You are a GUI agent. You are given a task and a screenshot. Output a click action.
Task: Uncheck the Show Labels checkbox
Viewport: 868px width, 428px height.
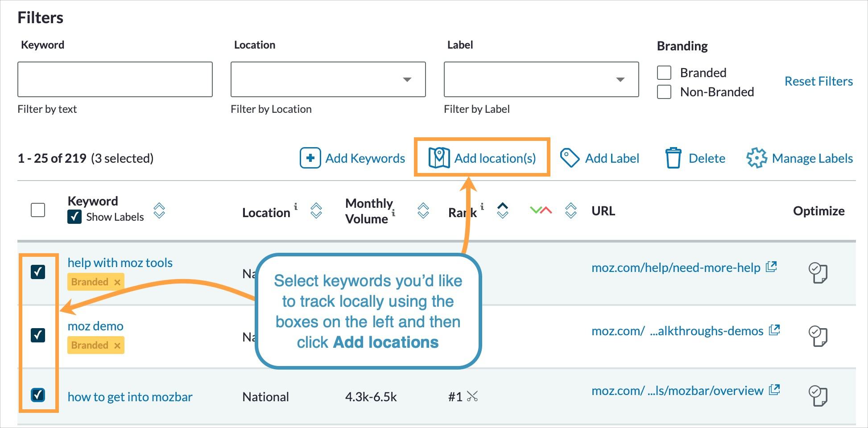point(75,217)
